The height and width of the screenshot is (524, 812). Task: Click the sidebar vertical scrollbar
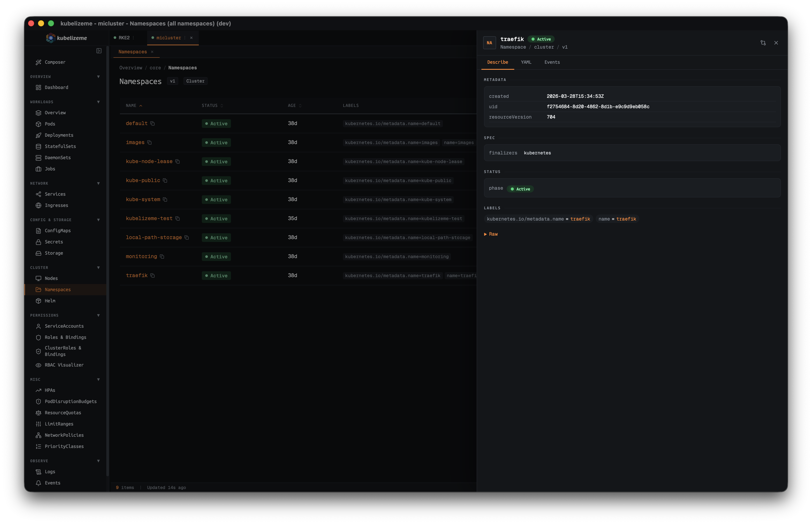[108, 261]
